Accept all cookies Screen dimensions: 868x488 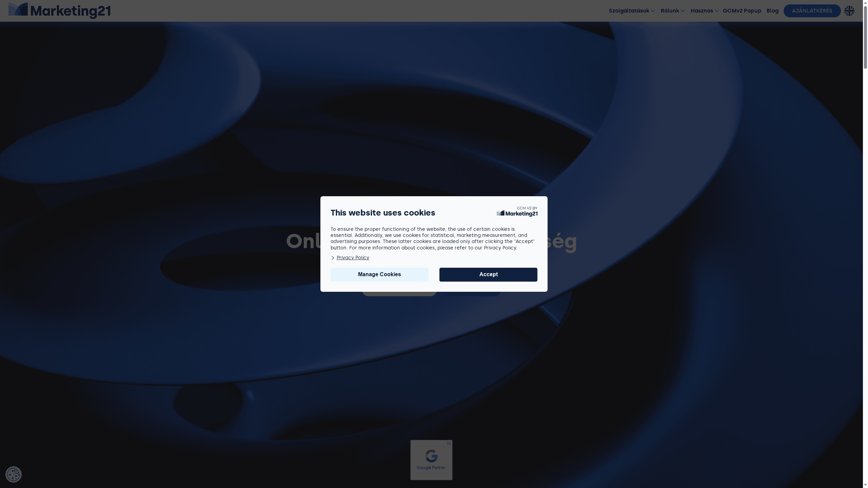click(488, 274)
